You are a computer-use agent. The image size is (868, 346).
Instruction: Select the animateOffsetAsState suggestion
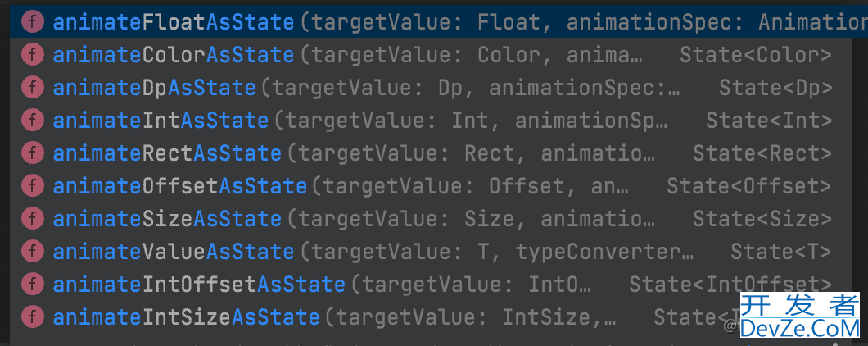click(x=180, y=186)
